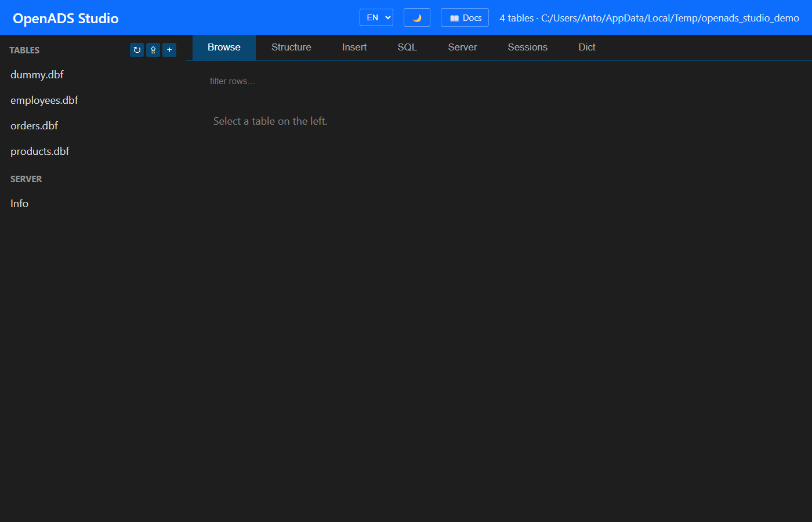
Task: Select dummy.dbf in the tables list
Action: (93, 75)
